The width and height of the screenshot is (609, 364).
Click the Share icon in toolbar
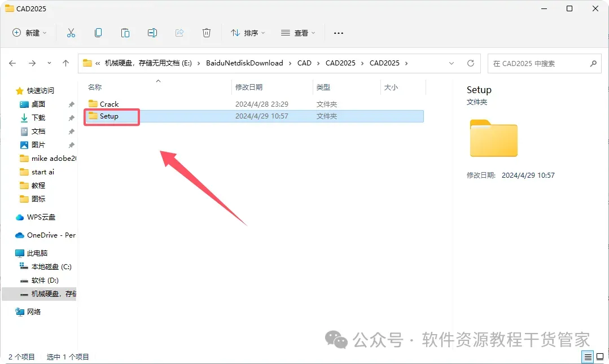179,33
